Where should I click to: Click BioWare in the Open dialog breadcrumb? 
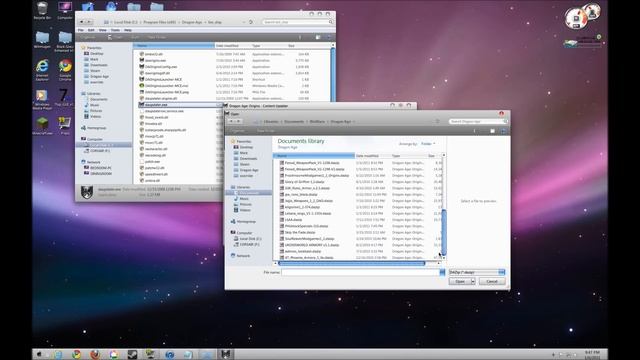pyautogui.click(x=317, y=121)
